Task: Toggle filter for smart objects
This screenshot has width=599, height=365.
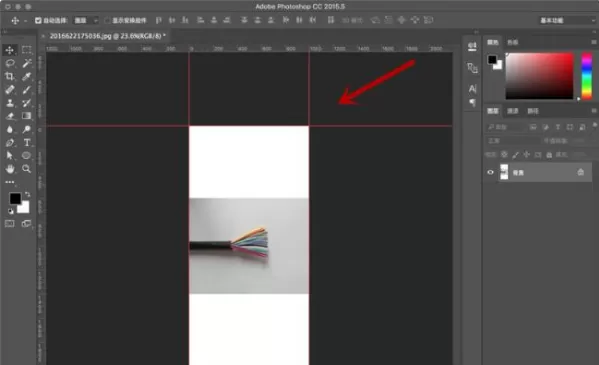Action: 582,127
